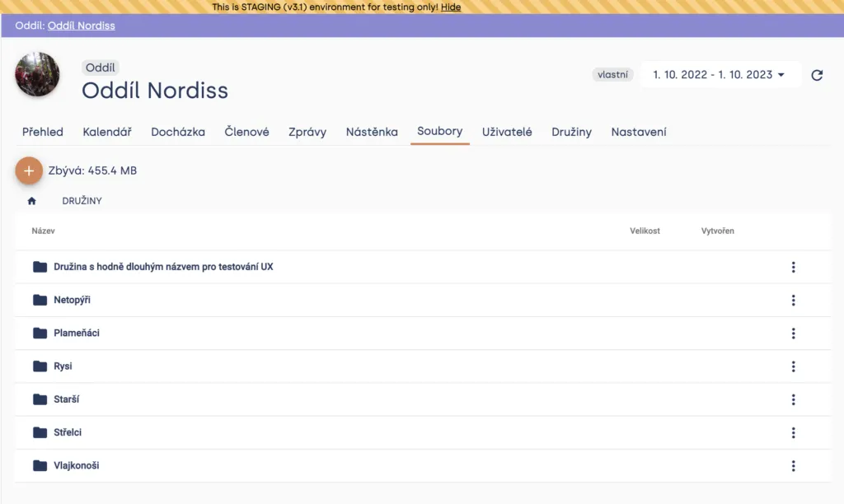Viewport: 844px width, 504px height.
Task: Follow the Oddíl Nordiss breadcrumb link
Action: [x=82, y=26]
